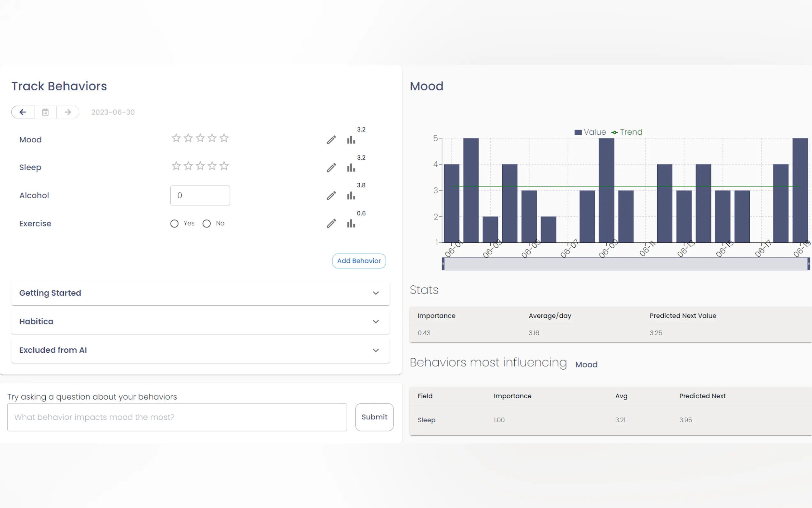Focus the behavior question text box
Viewport: 812px width, 508px height.
pyautogui.click(x=177, y=417)
